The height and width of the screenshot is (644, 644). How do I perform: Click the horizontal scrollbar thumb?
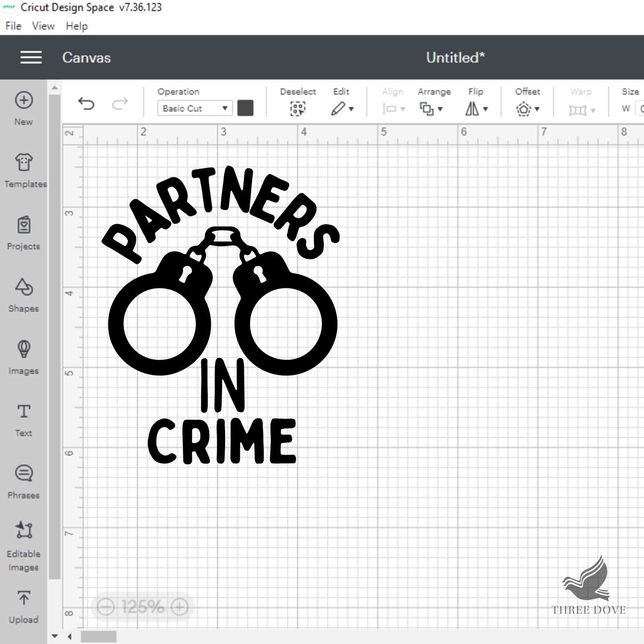point(98,636)
